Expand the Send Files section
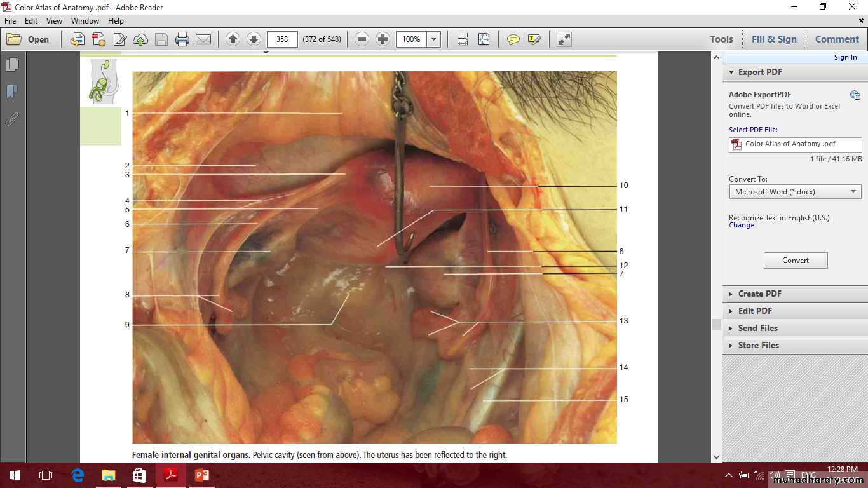The height and width of the screenshot is (488, 868). [757, 328]
